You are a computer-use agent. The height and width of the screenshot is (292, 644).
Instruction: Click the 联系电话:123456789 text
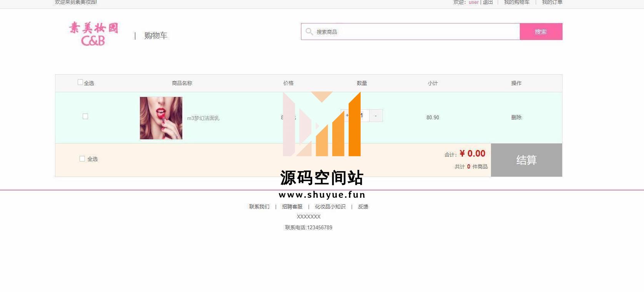click(309, 227)
